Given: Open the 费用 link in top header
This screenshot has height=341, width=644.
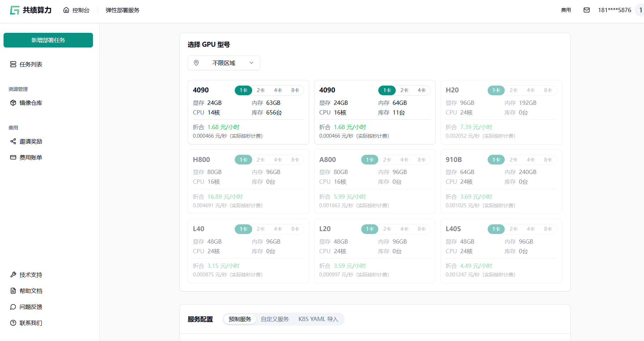Looking at the screenshot, I should (x=566, y=10).
